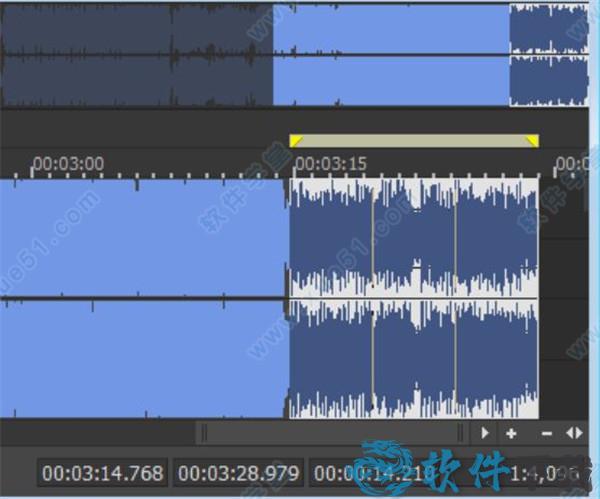This screenshot has width=600, height=499.
Task: Click the zoom out minus icon
Action: 546,433
